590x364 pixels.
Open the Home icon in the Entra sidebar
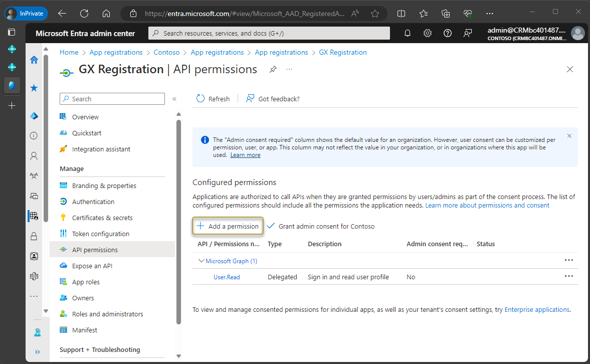pos(34,60)
